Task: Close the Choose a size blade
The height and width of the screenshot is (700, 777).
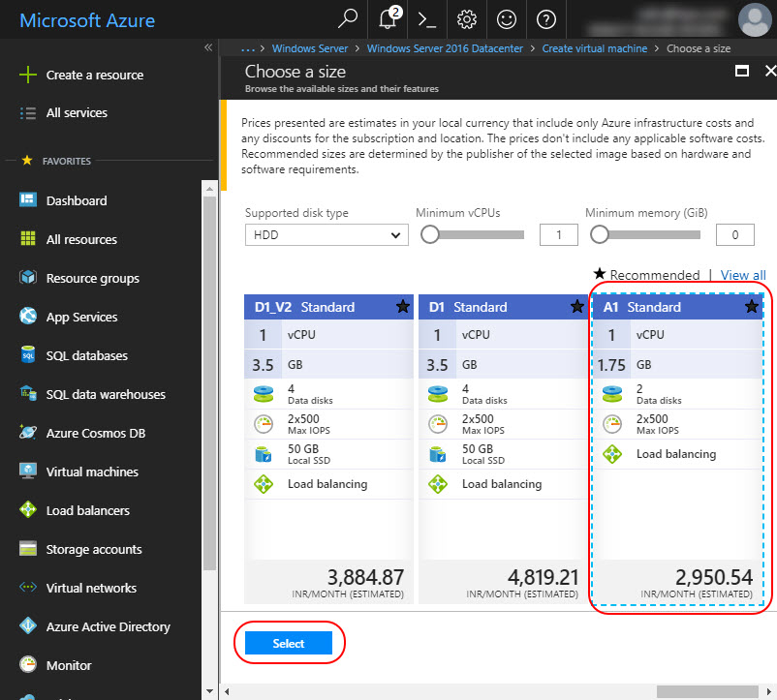Action: tap(770, 72)
